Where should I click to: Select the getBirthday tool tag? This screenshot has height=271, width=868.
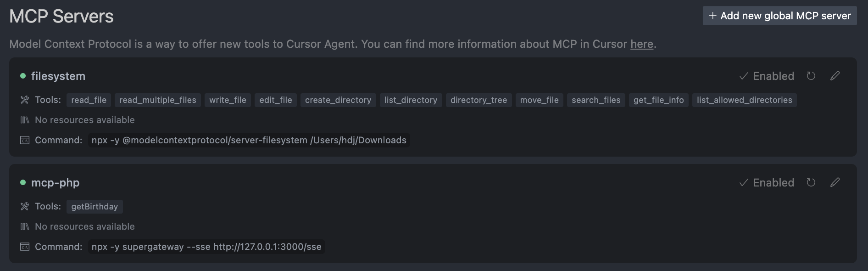coord(95,206)
